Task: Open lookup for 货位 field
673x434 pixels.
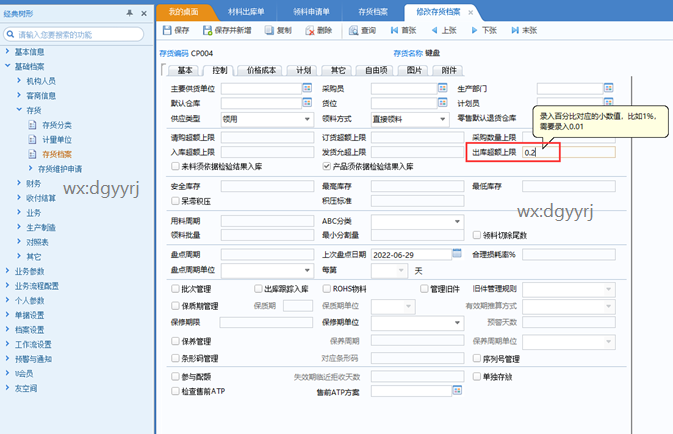Action: (443, 103)
